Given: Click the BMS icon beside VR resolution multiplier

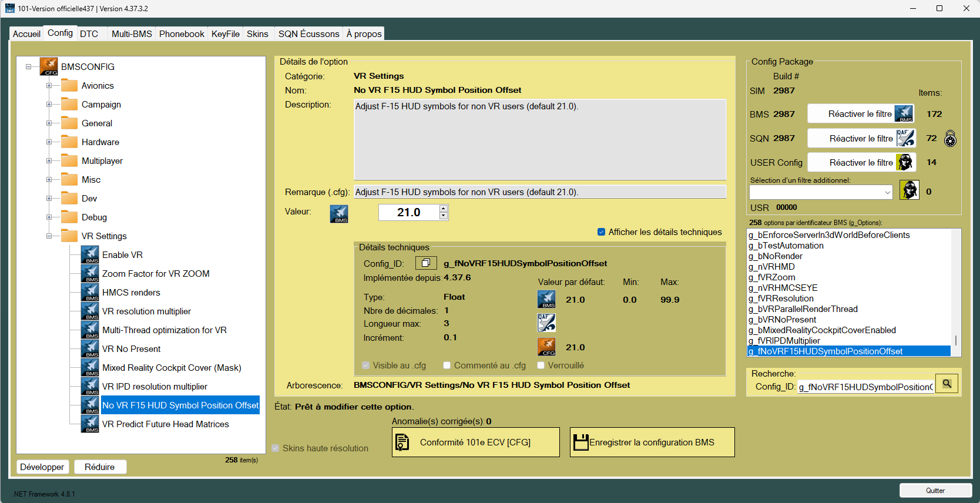Looking at the screenshot, I should [90, 311].
